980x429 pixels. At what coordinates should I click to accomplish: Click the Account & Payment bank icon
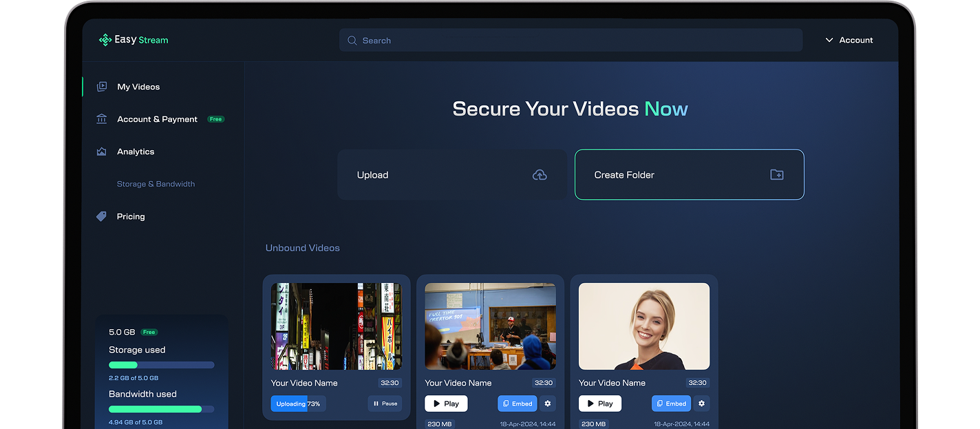pyautogui.click(x=102, y=119)
